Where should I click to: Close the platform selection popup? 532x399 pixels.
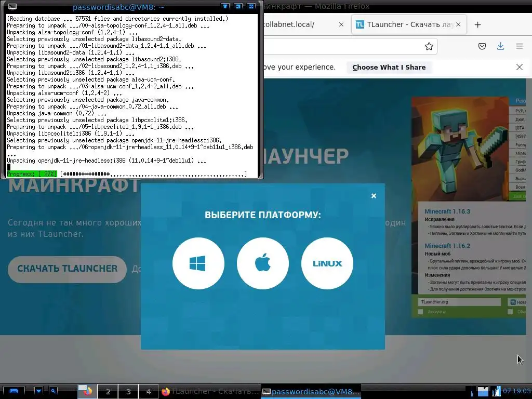pyautogui.click(x=374, y=196)
